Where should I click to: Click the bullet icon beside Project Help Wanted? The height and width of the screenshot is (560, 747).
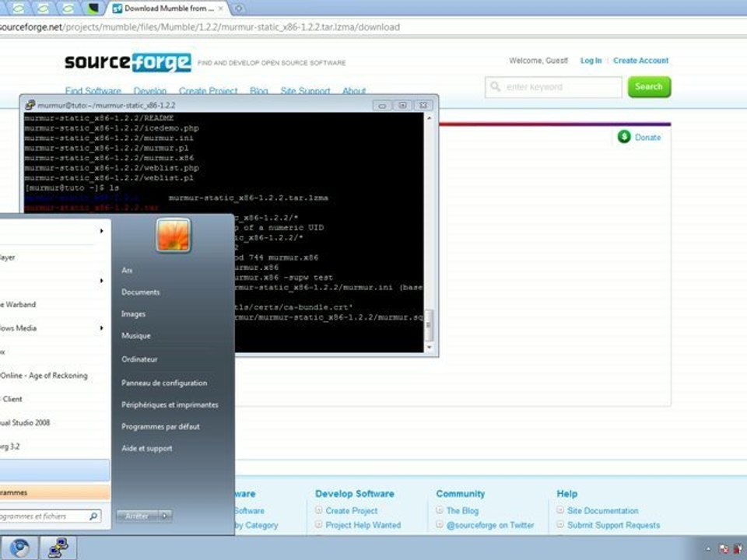tap(319, 524)
